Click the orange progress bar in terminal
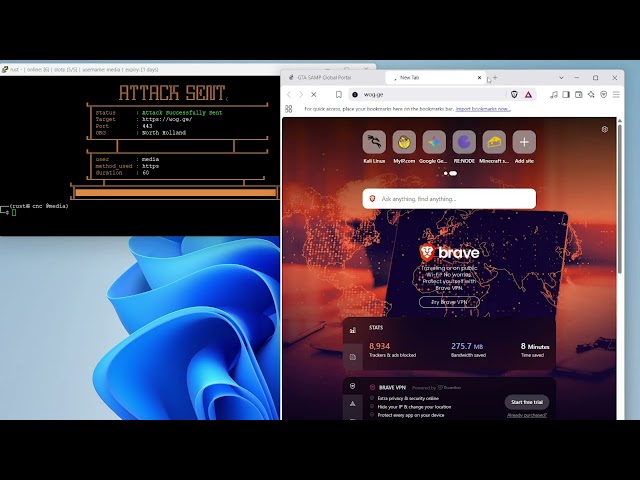 pos(176,192)
